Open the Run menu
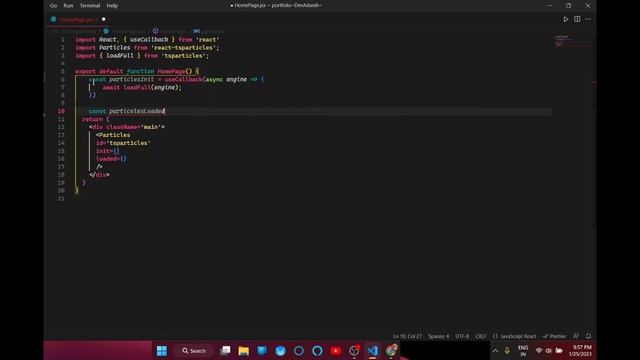The width and height of the screenshot is (640, 360). click(x=68, y=6)
